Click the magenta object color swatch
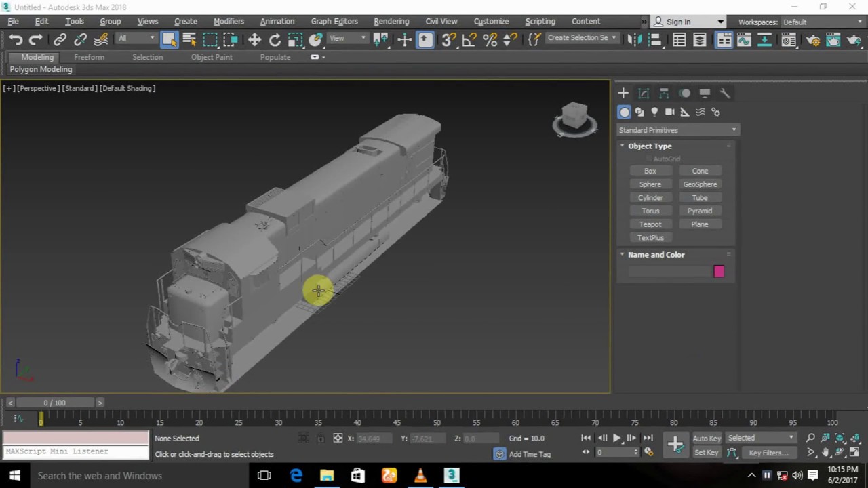 tap(719, 272)
